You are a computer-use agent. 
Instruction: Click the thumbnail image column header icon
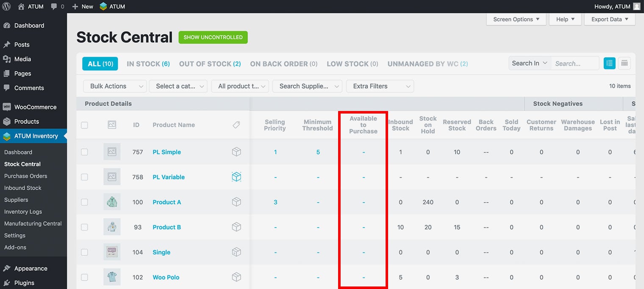[x=112, y=125]
